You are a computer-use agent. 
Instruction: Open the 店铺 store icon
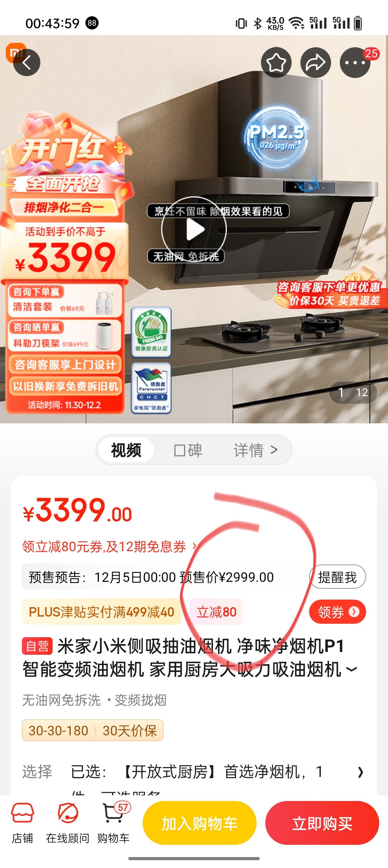coord(23,823)
